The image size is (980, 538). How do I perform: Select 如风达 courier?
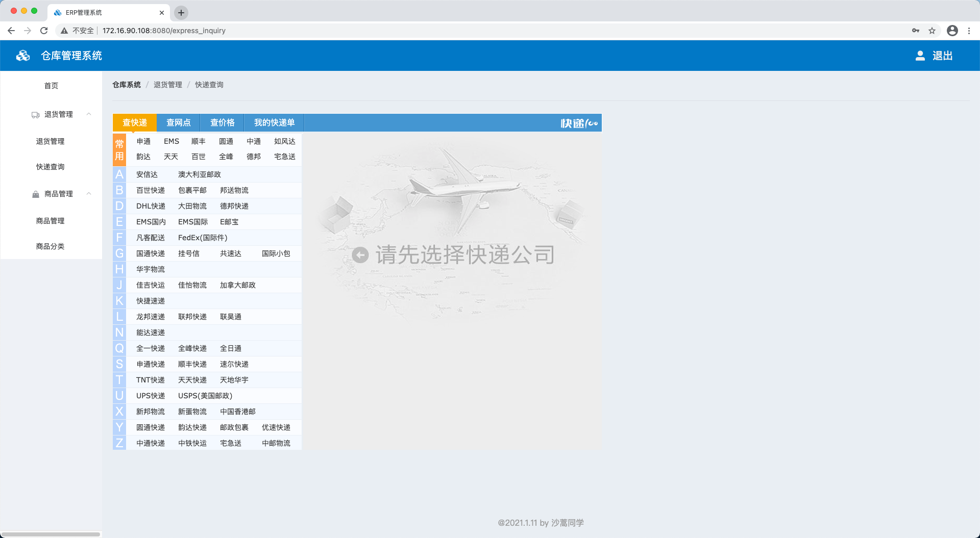pos(285,141)
